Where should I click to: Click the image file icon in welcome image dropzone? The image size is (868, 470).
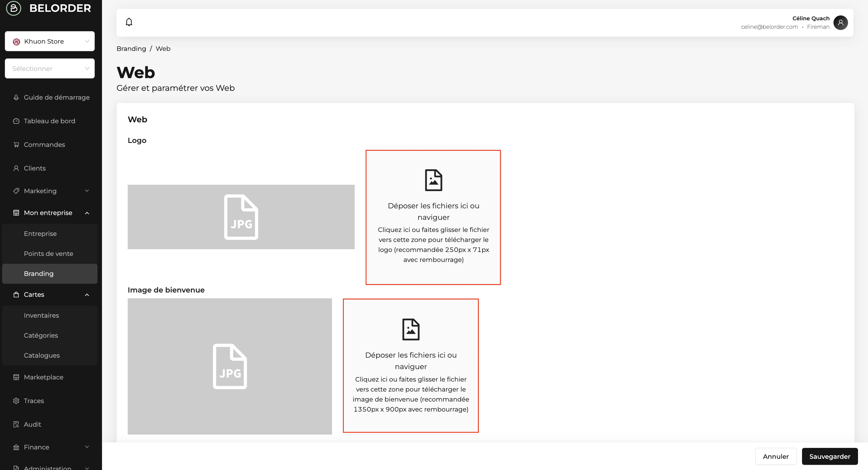point(411,329)
